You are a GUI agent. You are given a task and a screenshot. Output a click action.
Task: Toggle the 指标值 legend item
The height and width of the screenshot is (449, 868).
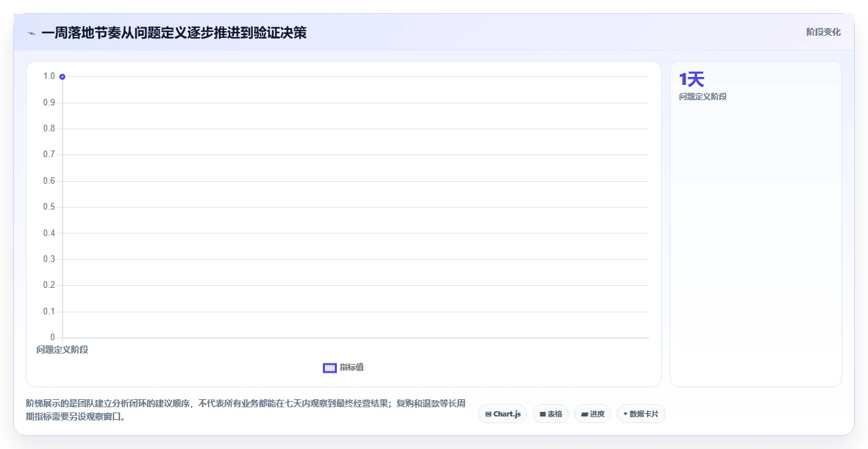pos(343,367)
